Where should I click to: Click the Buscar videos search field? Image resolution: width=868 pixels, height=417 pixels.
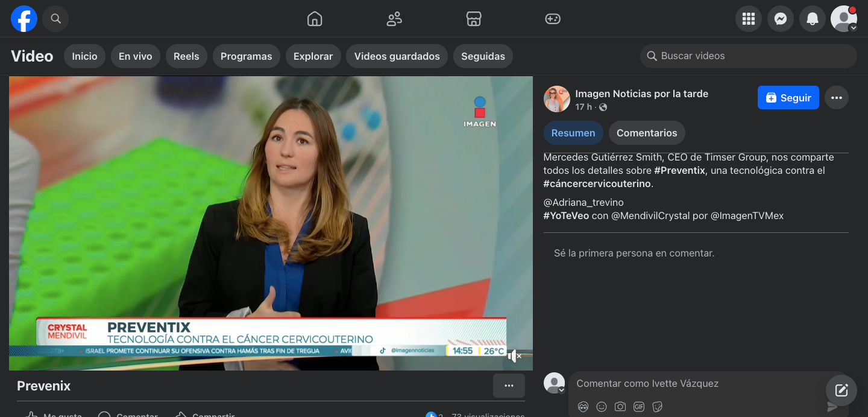pyautogui.click(x=749, y=56)
